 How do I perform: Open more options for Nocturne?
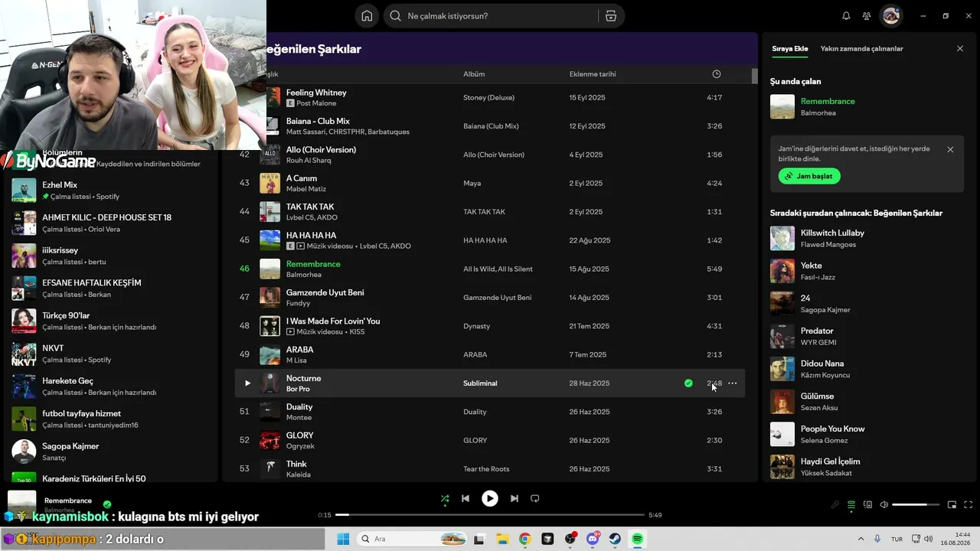[733, 383]
